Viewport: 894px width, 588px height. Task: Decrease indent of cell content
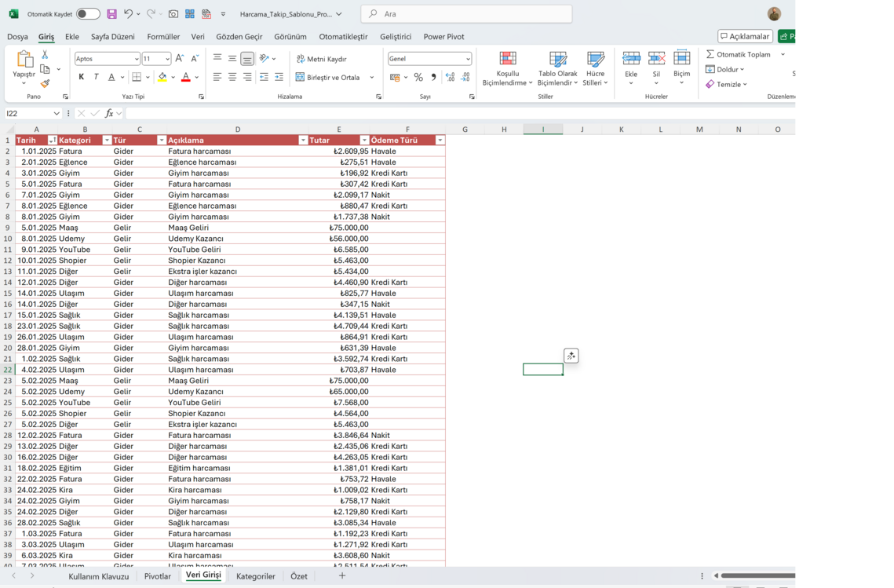point(264,77)
